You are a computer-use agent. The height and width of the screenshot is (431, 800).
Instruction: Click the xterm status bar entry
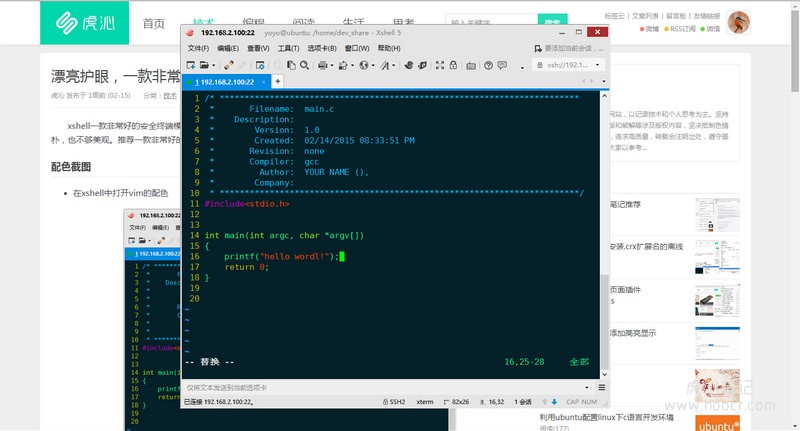click(x=424, y=402)
